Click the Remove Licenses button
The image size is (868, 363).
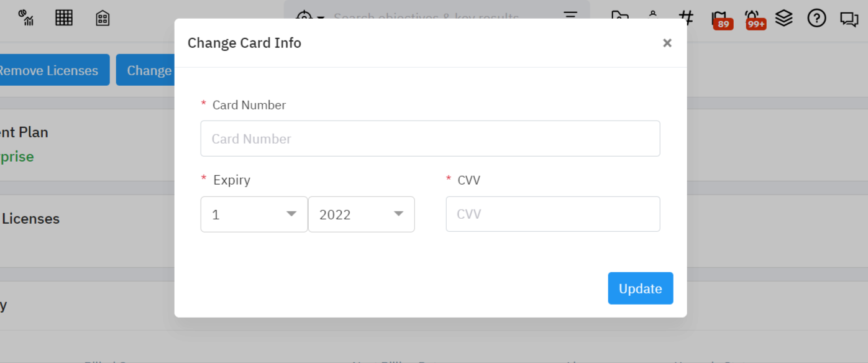point(50,70)
